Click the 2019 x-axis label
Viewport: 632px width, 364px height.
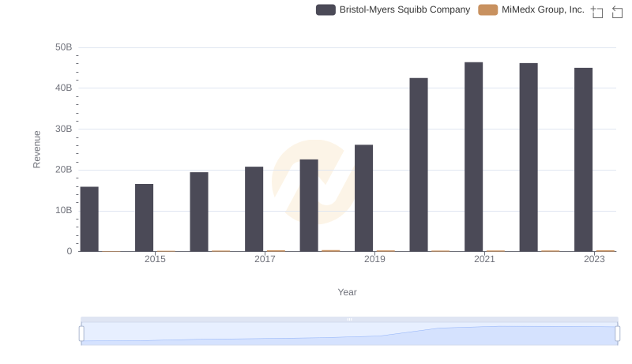pos(374,259)
